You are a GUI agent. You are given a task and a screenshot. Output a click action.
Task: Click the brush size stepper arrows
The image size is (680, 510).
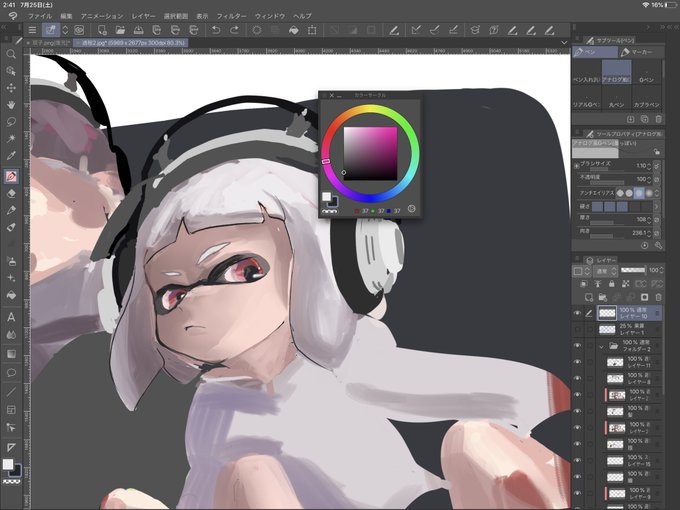[x=649, y=166]
